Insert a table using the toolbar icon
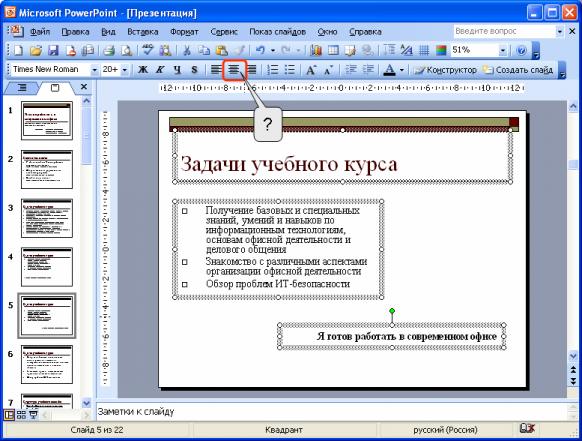This screenshot has width=582, height=441. pos(333,50)
